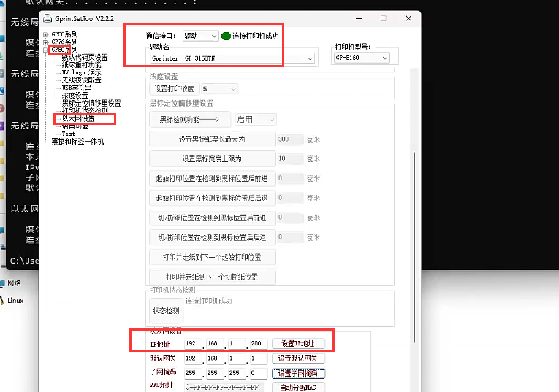Click the 子网掩码 first octet field 255
This screenshot has width=559, height=392.
(193, 373)
